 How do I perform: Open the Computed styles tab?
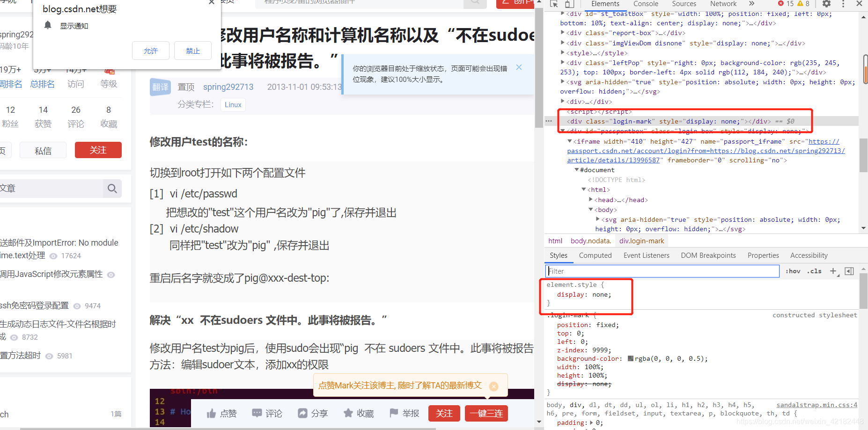[595, 255]
